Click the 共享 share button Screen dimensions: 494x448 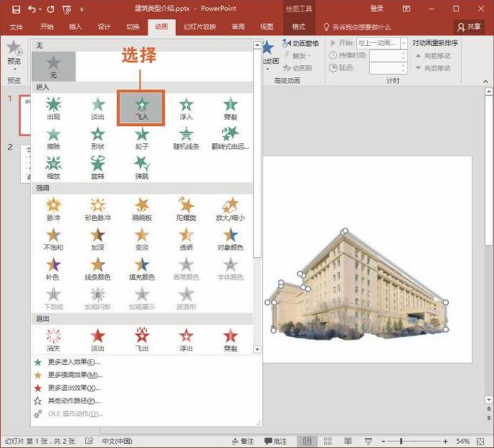(469, 27)
